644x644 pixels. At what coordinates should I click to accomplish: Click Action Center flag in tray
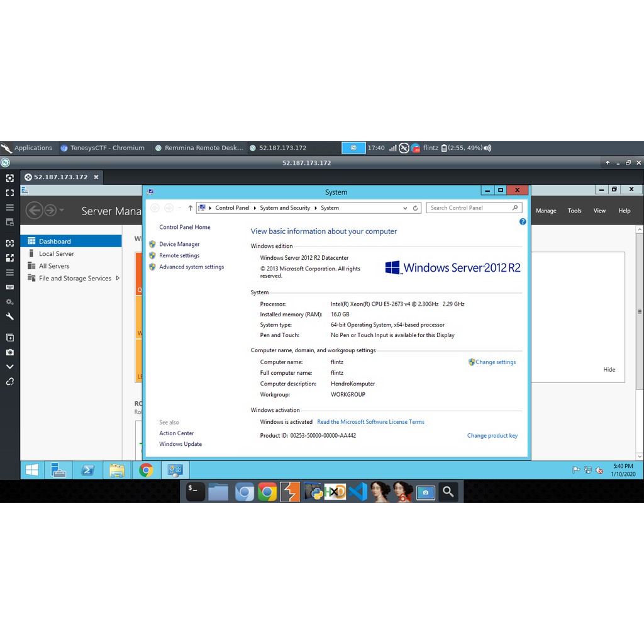point(576,470)
